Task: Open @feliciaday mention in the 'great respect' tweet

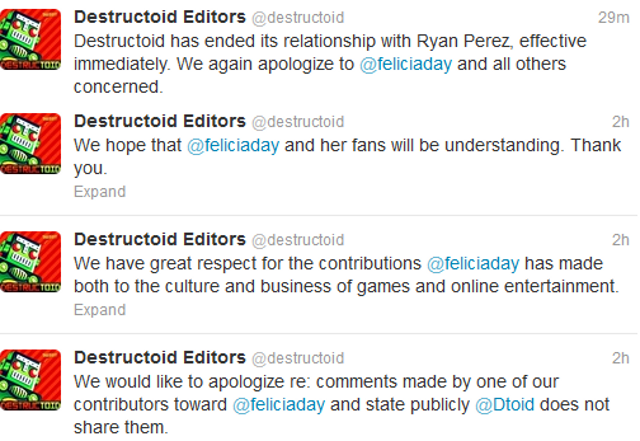Action: pyautogui.click(x=473, y=264)
